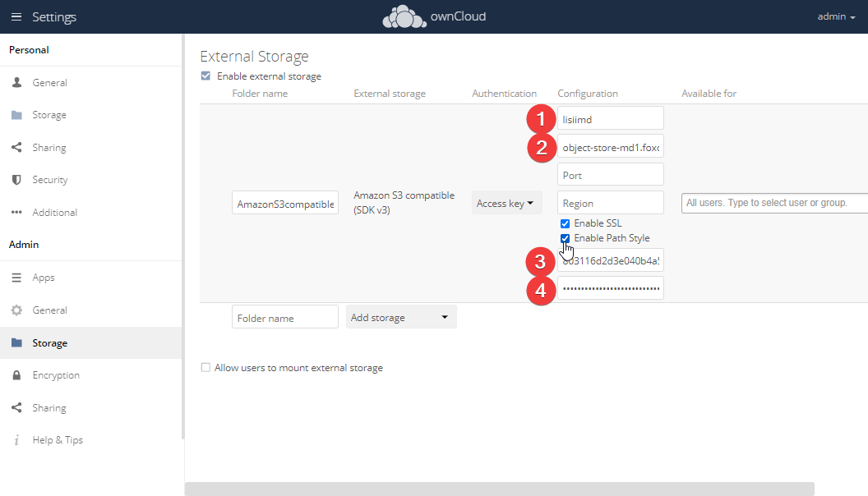Open Admin General settings
The image size is (868, 496).
pos(49,310)
